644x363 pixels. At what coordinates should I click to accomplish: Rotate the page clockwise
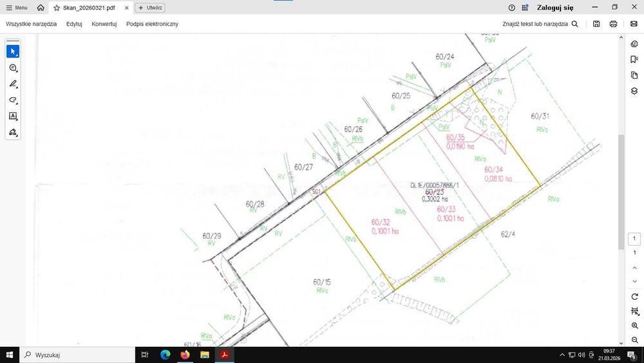pyautogui.click(x=634, y=297)
